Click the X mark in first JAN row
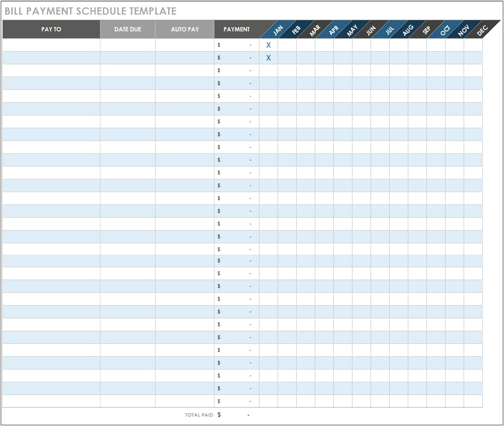 point(268,45)
